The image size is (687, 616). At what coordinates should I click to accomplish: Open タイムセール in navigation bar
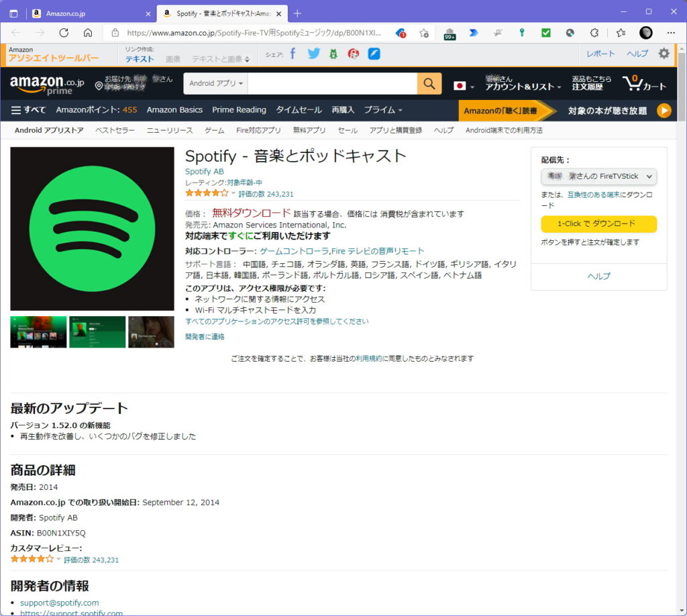click(299, 110)
